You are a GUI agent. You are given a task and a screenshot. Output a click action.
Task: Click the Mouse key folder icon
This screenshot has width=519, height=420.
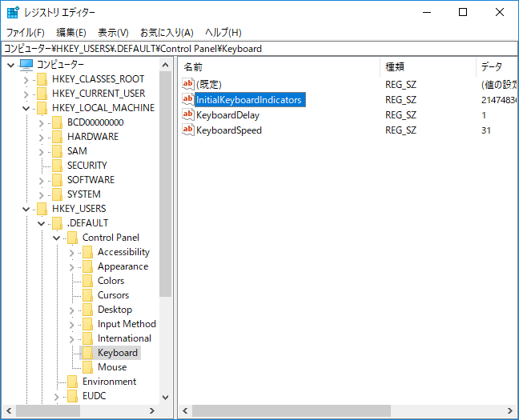tap(88, 367)
